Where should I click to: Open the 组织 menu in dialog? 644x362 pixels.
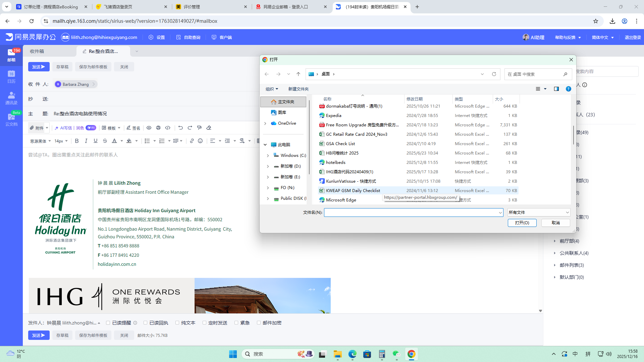tap(272, 89)
